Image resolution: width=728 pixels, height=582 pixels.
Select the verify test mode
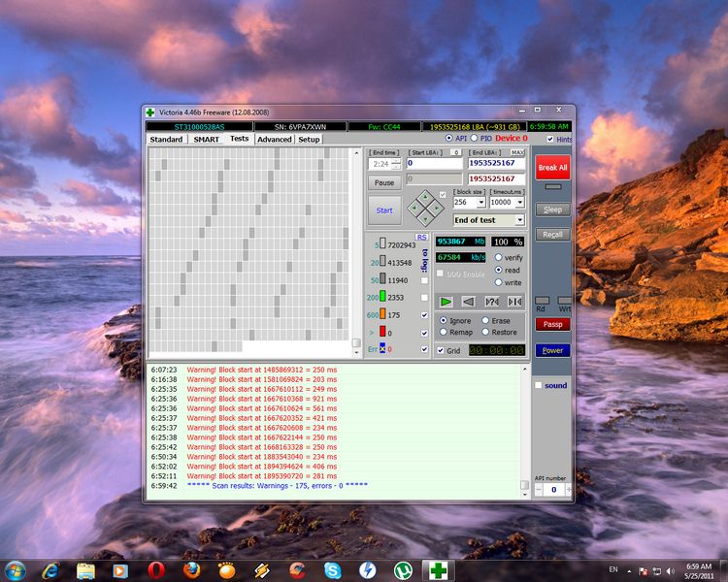pos(498,257)
